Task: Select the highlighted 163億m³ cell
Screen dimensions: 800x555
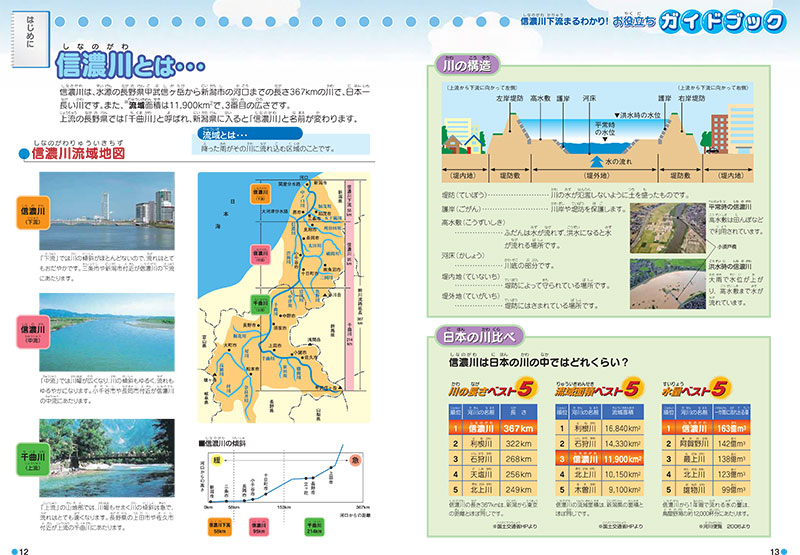Action: pos(732,428)
